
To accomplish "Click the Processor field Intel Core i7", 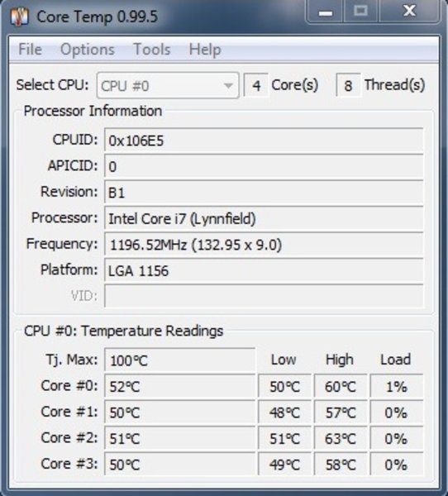I will 264,218.
